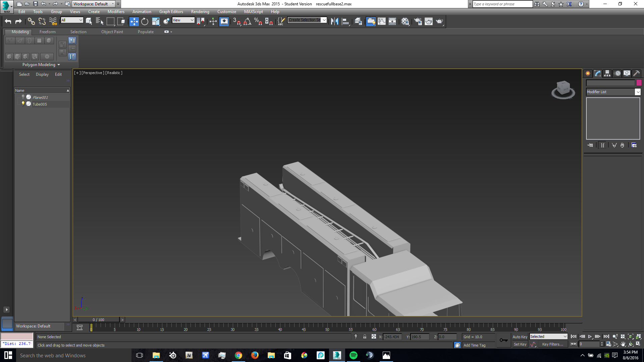Click the Key Filters button
The image size is (644, 362).
point(552,344)
